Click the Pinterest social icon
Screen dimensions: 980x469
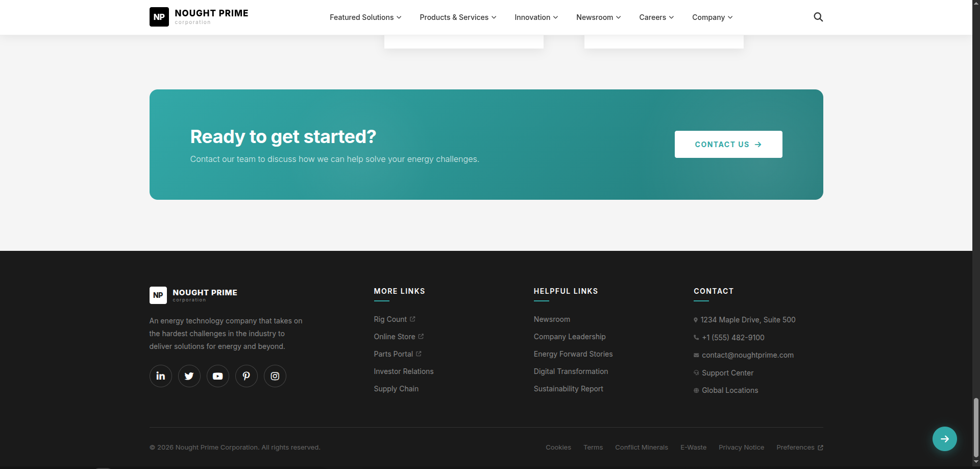(246, 376)
